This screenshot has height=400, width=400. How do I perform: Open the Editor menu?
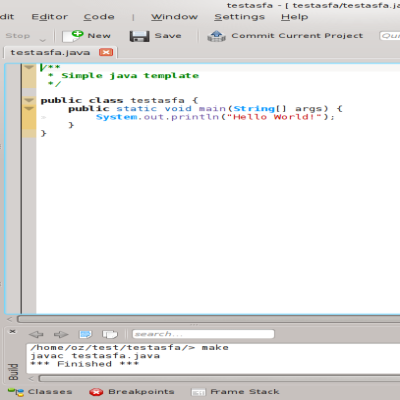point(50,17)
